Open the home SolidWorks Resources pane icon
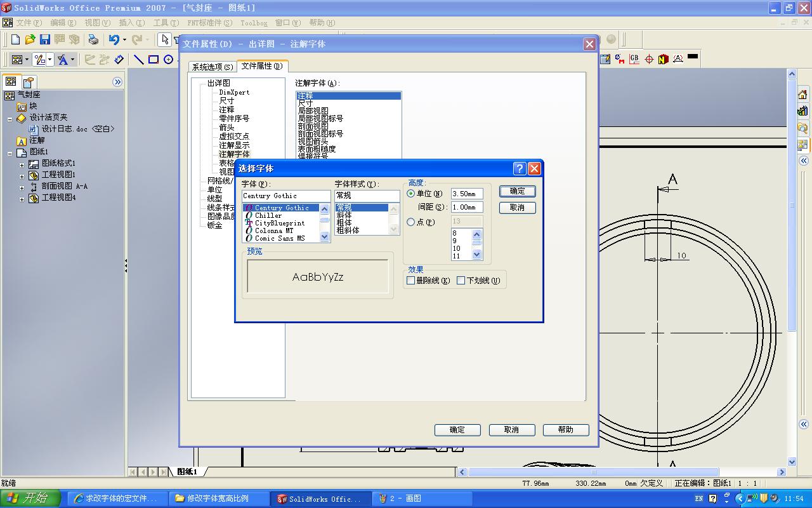812x508 pixels. point(802,95)
